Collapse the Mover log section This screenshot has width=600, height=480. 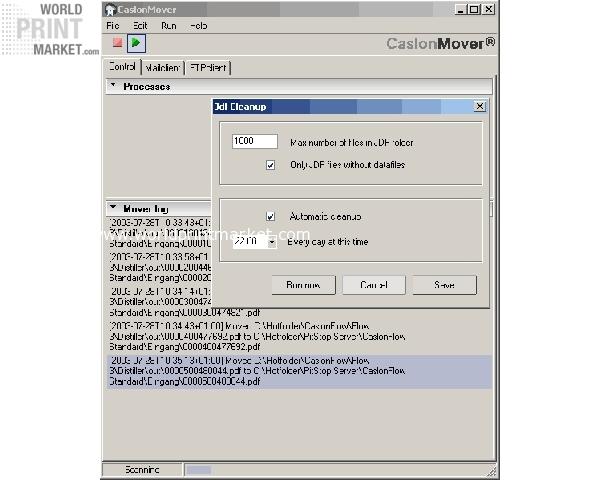(113, 207)
